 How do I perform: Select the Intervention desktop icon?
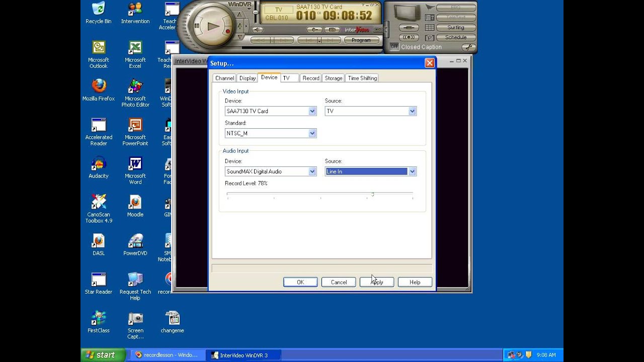[x=135, y=13]
